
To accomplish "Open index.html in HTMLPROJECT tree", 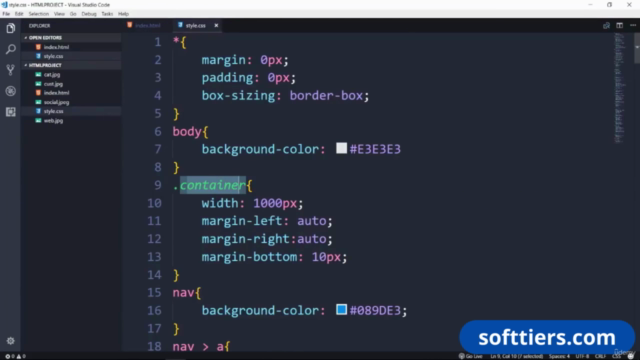I will [x=71, y=93].
